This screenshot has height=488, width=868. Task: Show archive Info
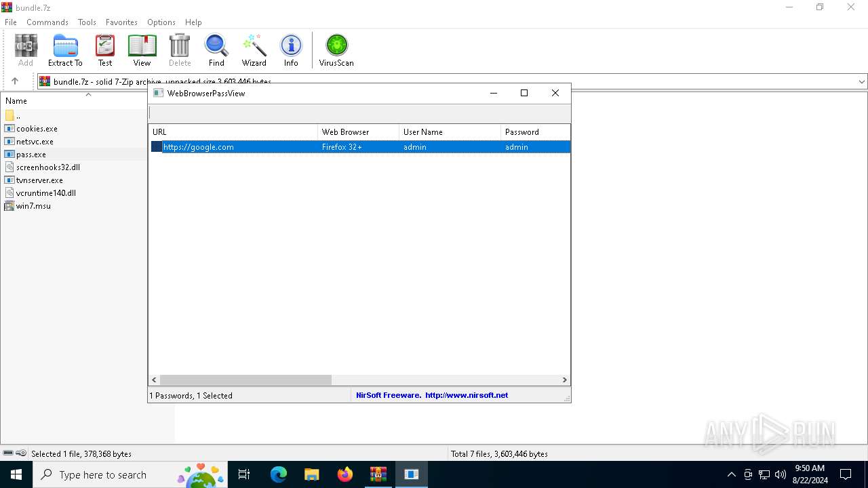click(x=291, y=51)
